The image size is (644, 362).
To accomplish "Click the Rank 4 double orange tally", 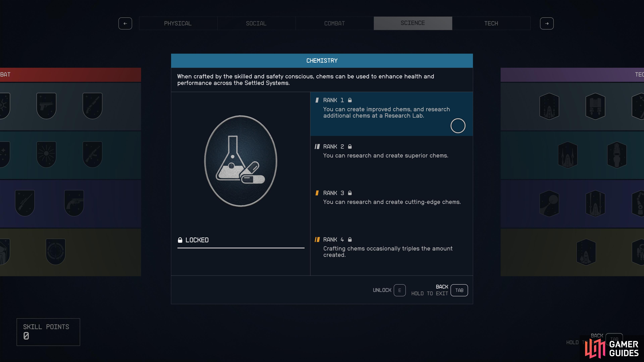I will click(x=317, y=240).
